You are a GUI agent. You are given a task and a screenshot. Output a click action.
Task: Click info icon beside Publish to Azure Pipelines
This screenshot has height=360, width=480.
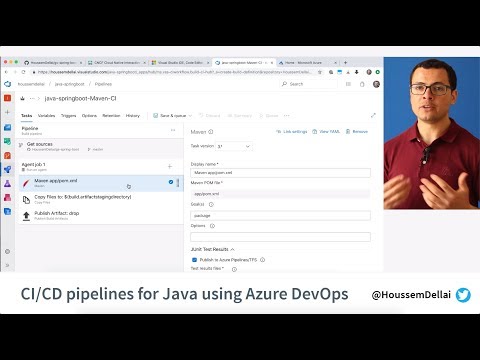coord(262,260)
